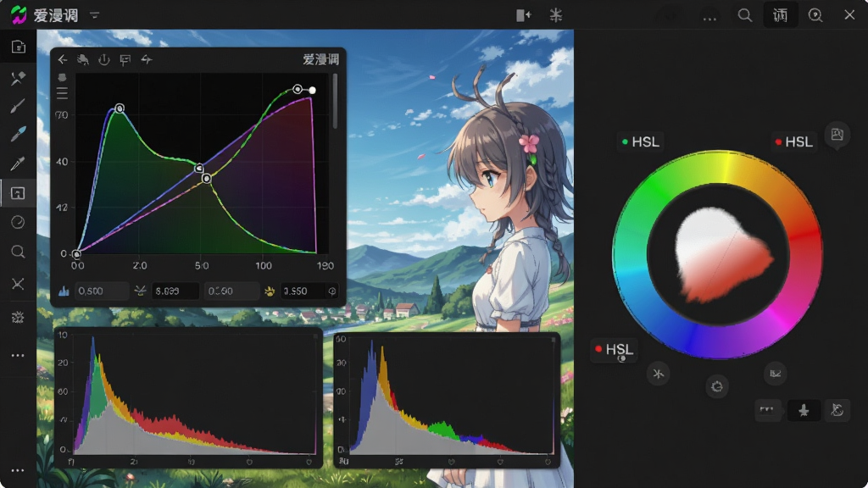
Task: Click the yellow paw icon under the curve
Action: (270, 291)
